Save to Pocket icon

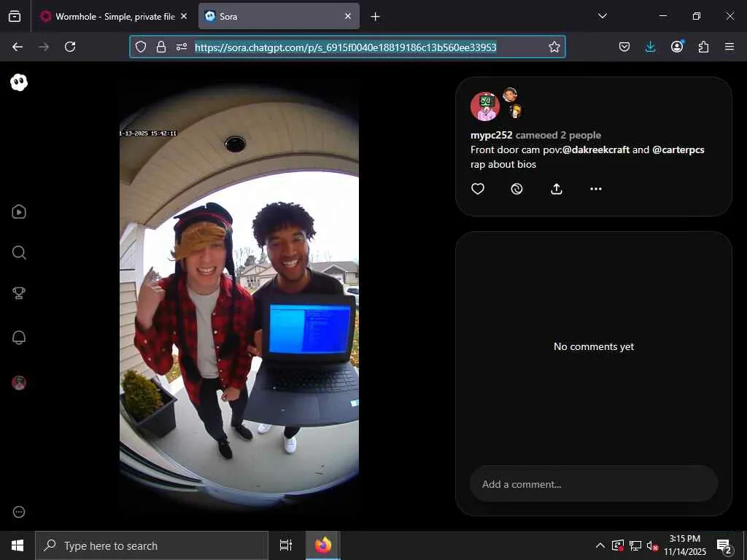click(624, 47)
